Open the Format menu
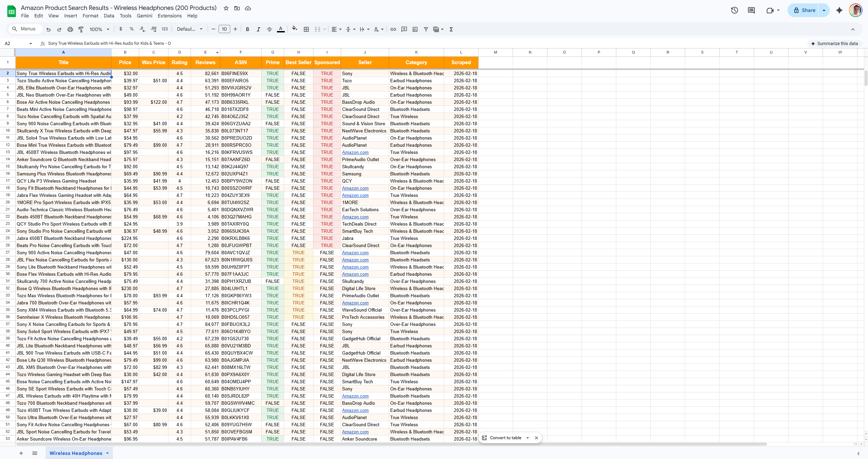 point(90,16)
